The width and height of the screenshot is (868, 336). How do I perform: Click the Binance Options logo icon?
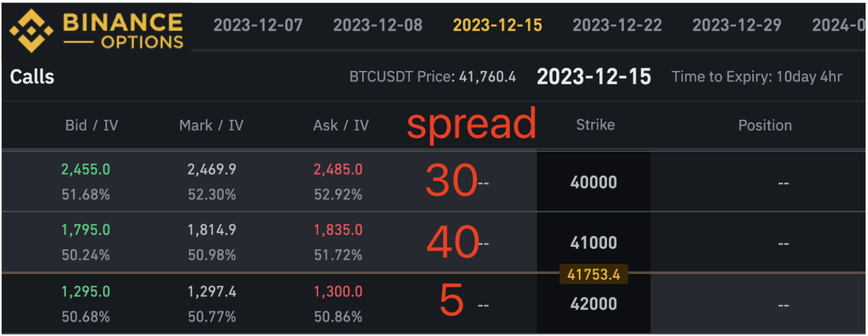coord(31,31)
